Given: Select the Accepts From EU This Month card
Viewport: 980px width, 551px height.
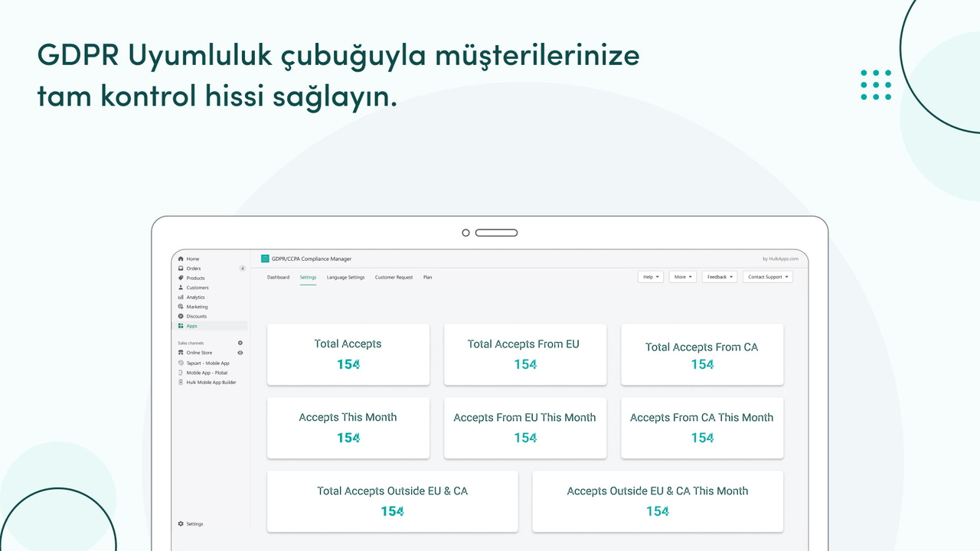Looking at the screenshot, I should tap(525, 428).
